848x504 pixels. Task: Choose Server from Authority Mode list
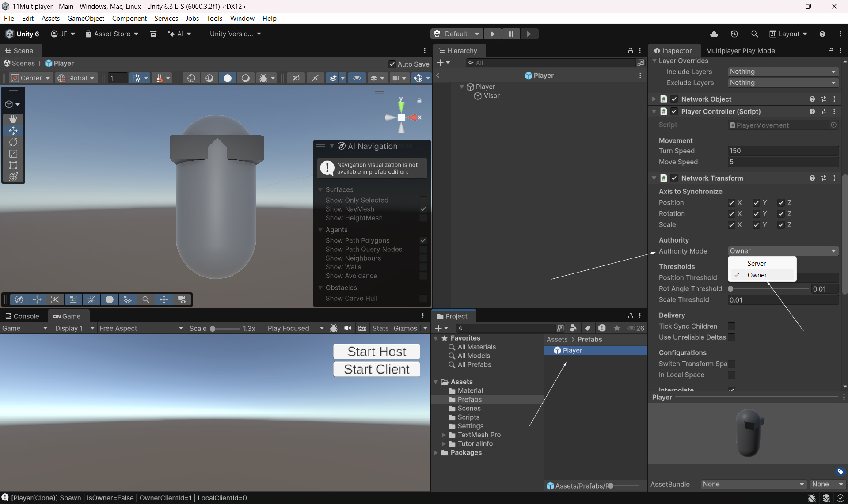[x=757, y=263]
